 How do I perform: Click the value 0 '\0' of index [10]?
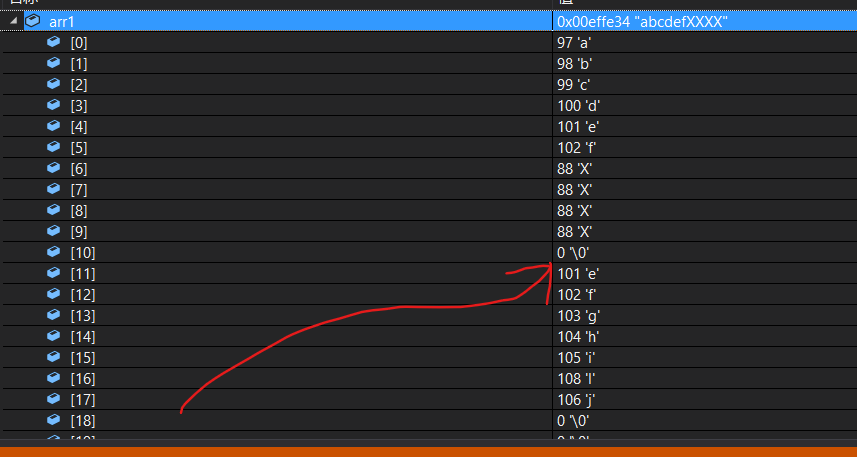point(573,253)
